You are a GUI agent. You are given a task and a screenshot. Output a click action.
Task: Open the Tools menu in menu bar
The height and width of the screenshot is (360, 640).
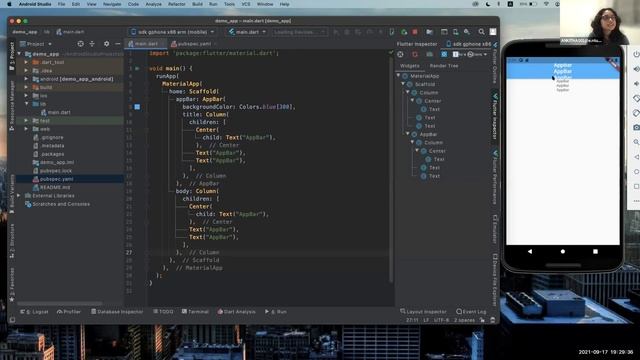coord(229,4)
